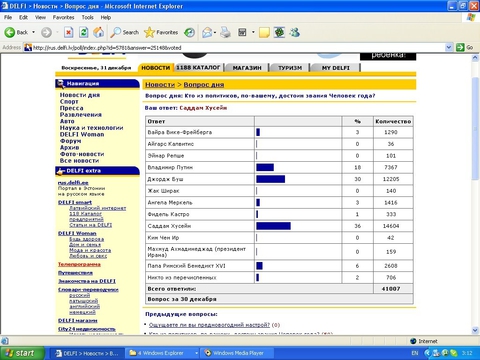
Task: Open the Фото-новости navigation link
Action: 82,154
